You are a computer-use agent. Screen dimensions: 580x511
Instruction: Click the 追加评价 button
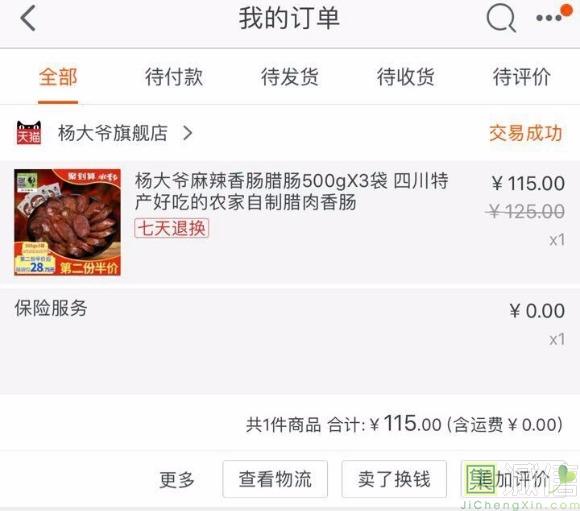[514, 479]
